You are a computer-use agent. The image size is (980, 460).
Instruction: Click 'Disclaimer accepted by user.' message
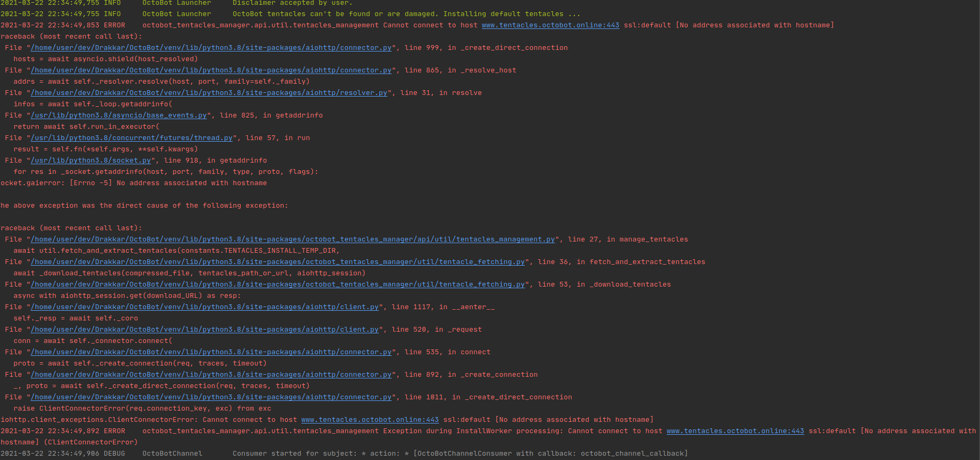[293, 3]
